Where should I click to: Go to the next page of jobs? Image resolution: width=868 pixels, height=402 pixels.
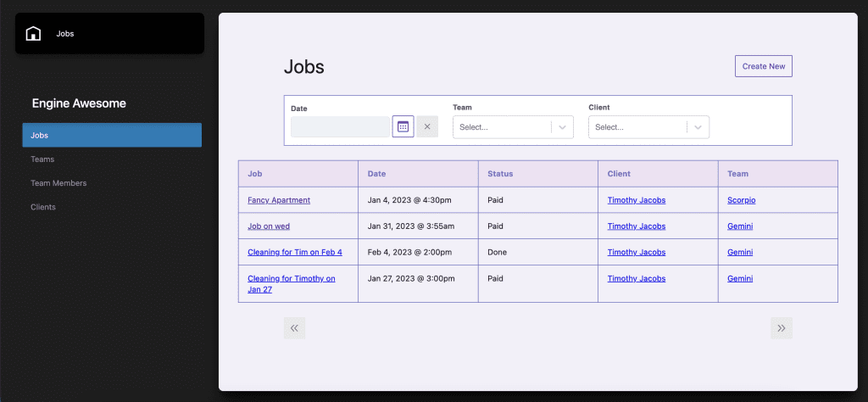[781, 328]
